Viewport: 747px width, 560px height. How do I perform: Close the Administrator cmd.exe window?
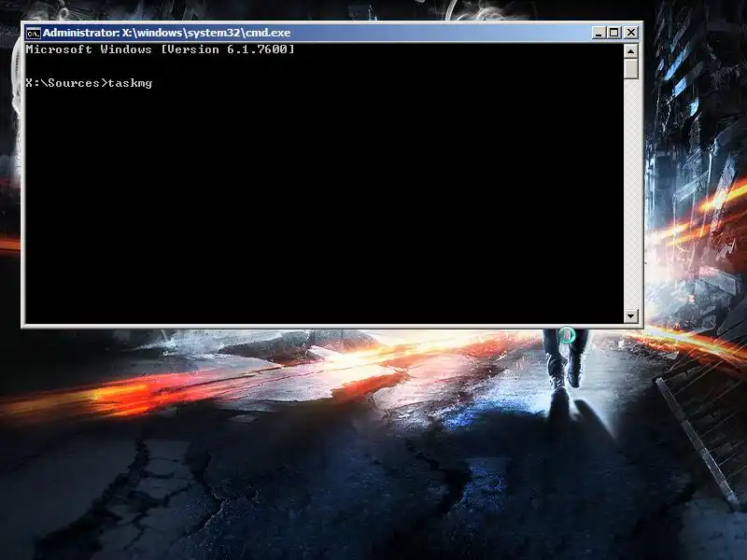coord(631,33)
